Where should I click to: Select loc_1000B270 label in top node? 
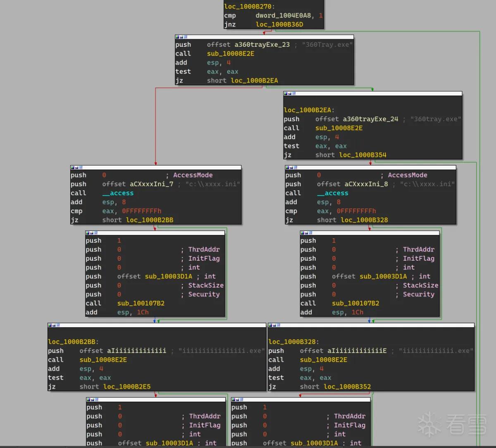250,7
